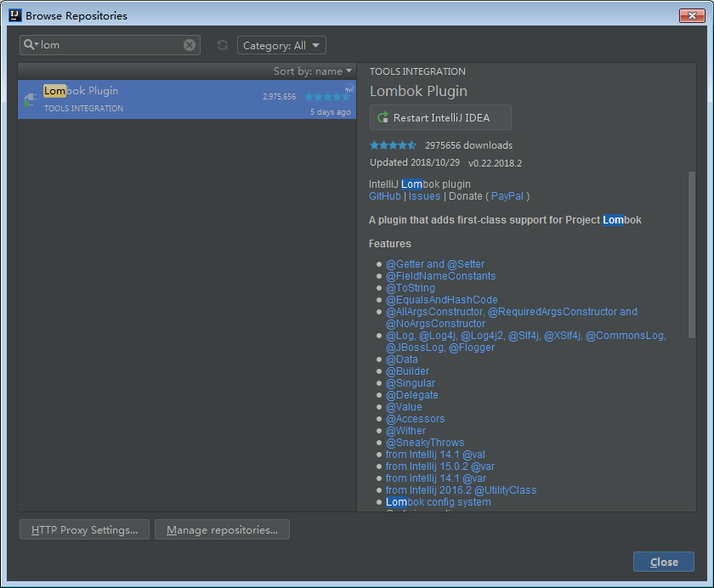Image resolution: width=714 pixels, height=588 pixels.
Task: Click the rating stars in the plugin list row
Action: 327,97
